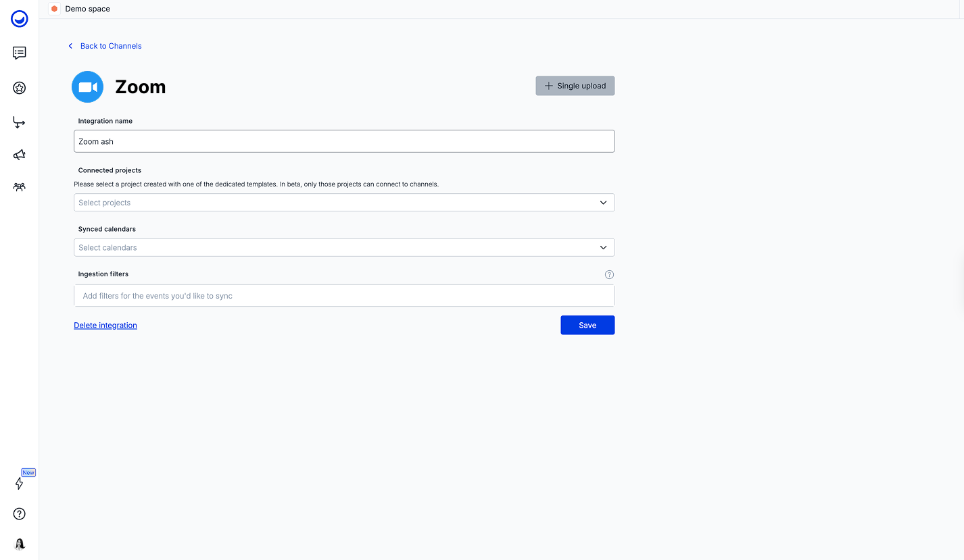Open the star ratings sidebar icon
The width and height of the screenshot is (964, 560).
tap(20, 88)
